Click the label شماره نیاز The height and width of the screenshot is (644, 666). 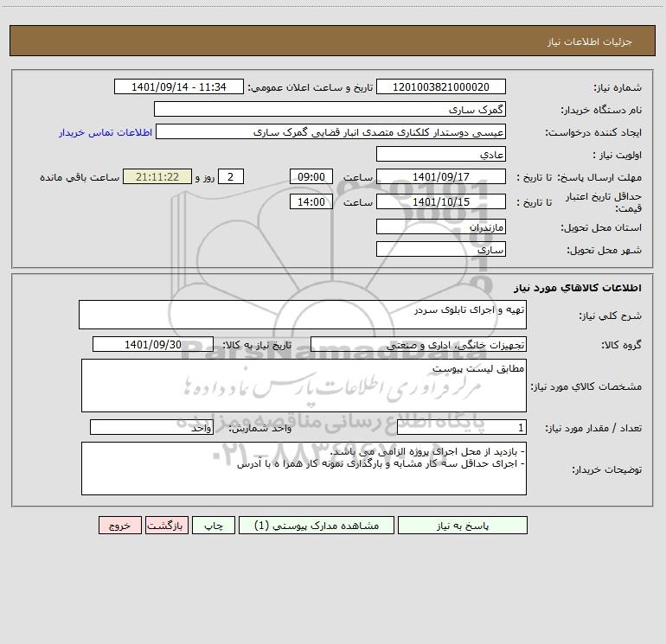click(618, 88)
